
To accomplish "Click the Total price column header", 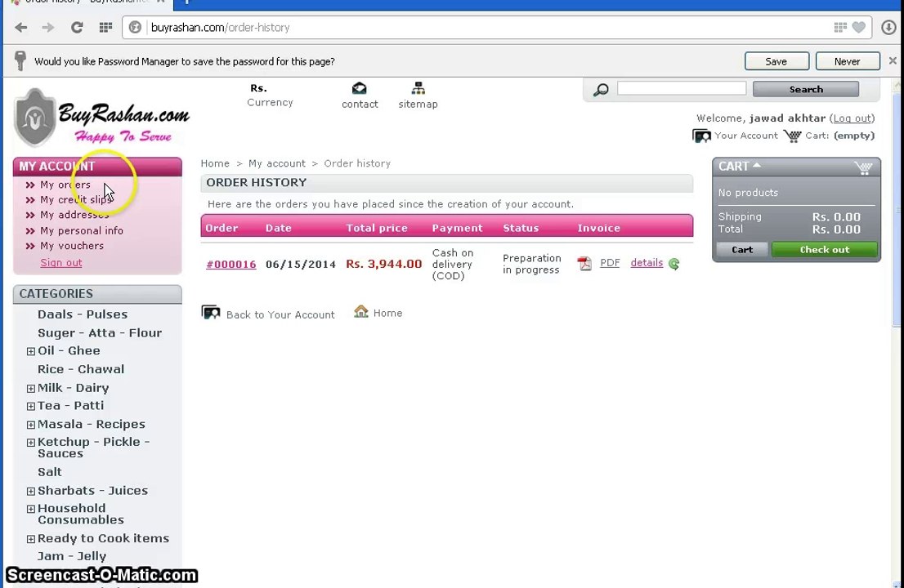I will click(377, 228).
